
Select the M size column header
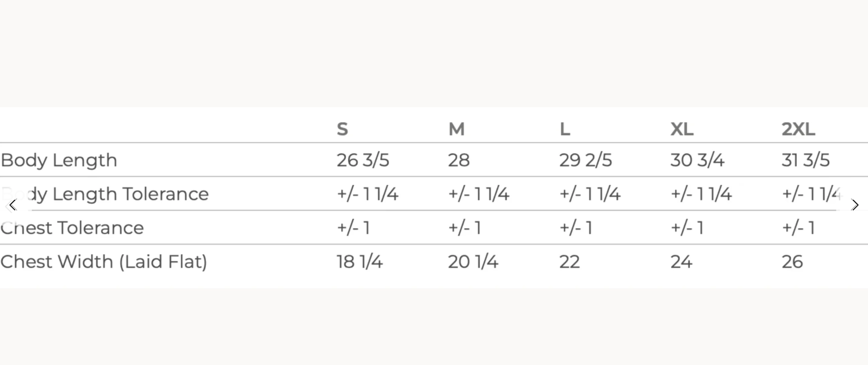coord(457,129)
